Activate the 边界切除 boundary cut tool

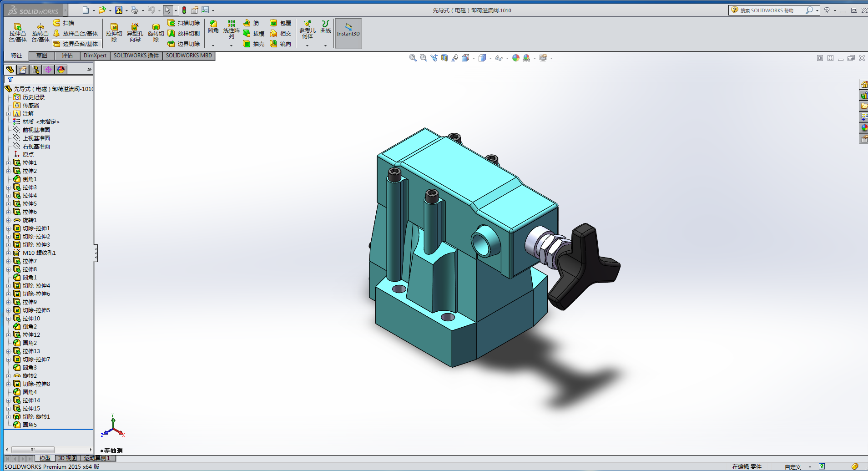click(184, 44)
